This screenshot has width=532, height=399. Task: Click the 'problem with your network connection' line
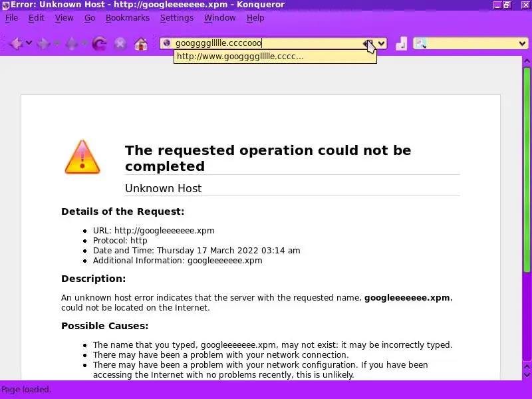pyautogui.click(x=221, y=355)
